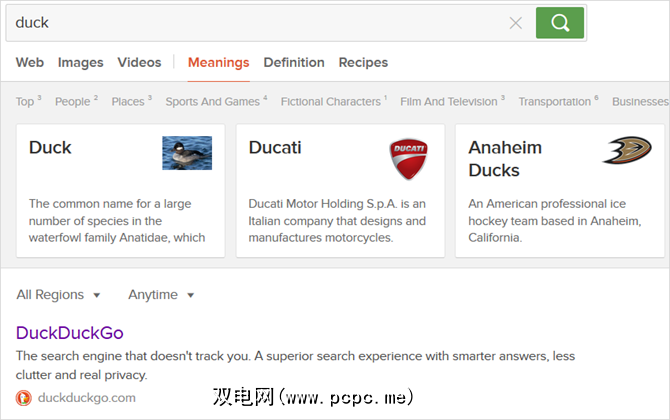Image resolution: width=670 pixels, height=420 pixels.
Task: Select the Duck card title
Action: (50, 147)
